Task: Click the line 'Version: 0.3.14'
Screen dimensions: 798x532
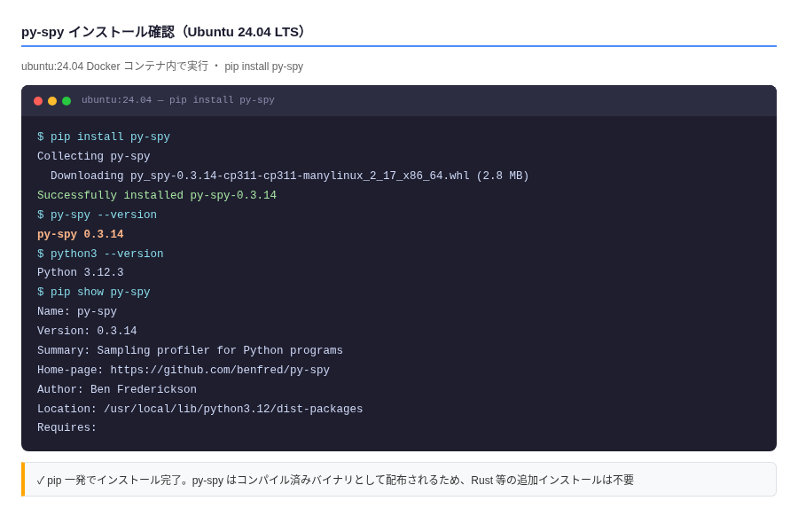Action: 87,331
